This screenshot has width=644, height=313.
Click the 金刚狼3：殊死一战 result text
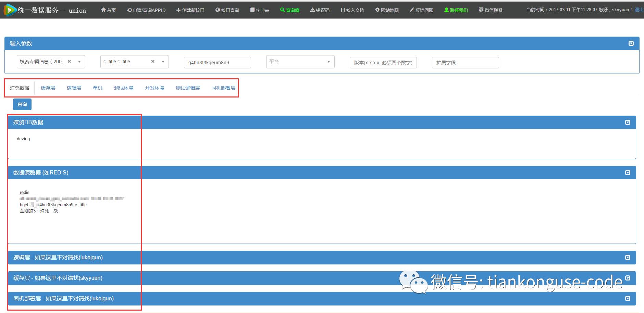[39, 211]
